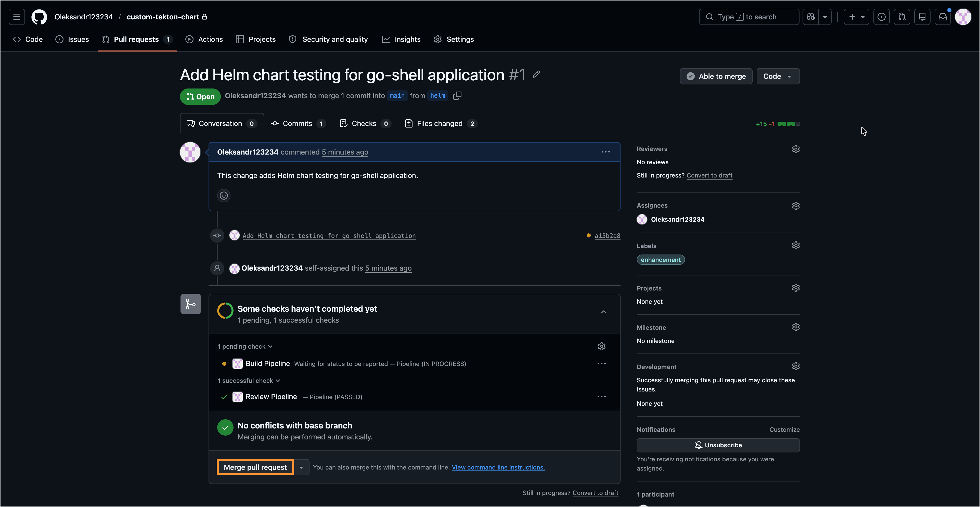Edit Milestone with gear icon
This screenshot has height=507, width=980.
[795, 327]
